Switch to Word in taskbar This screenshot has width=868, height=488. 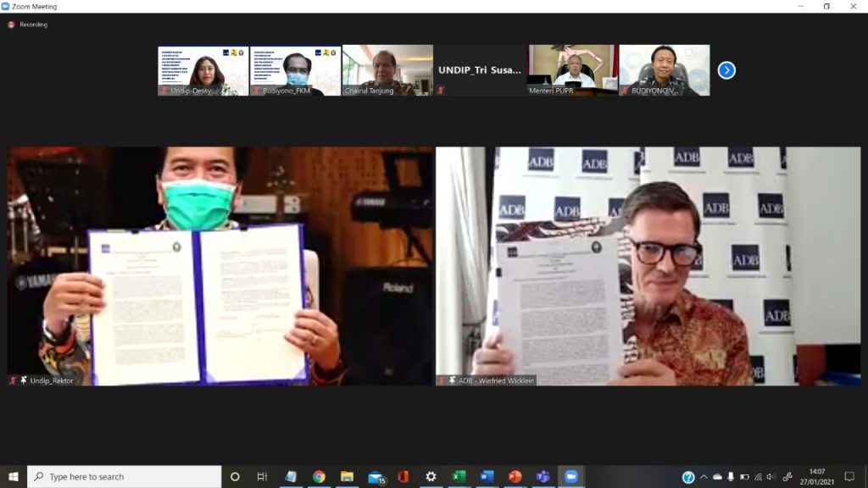point(487,476)
